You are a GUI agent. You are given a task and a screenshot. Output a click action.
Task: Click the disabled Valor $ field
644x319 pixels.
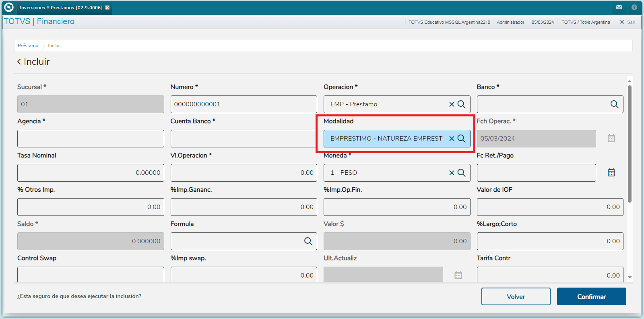click(x=397, y=241)
